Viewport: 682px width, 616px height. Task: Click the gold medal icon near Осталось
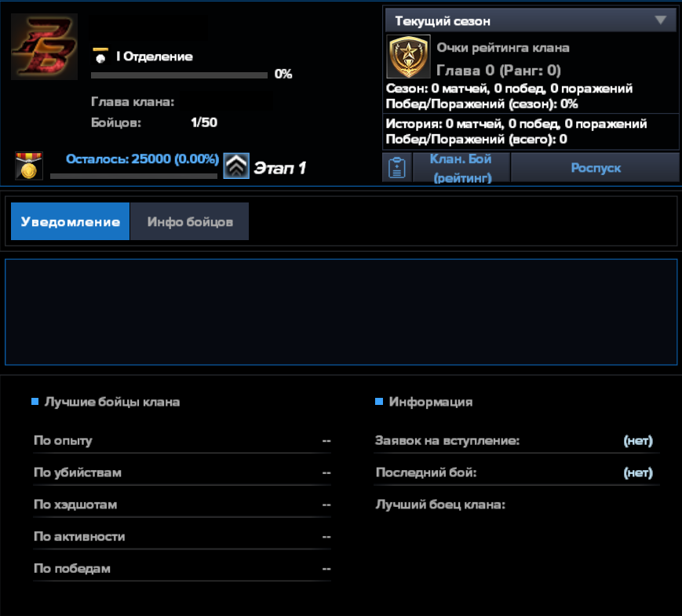coord(28,166)
